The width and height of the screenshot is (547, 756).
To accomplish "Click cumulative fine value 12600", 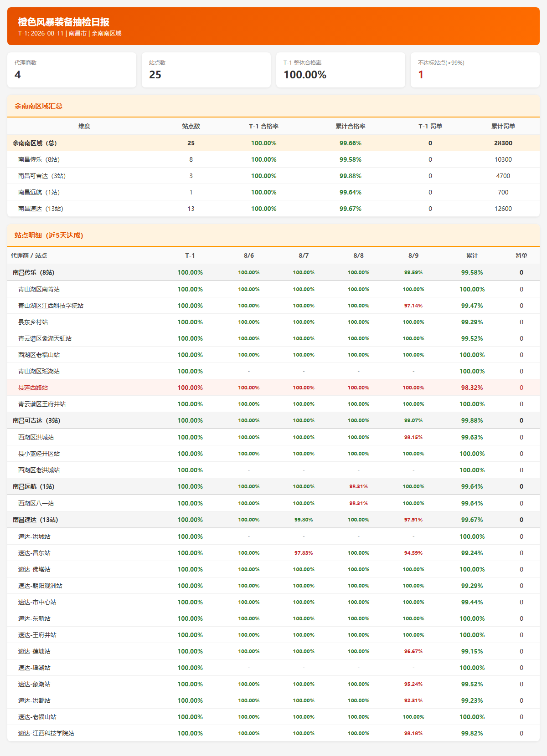I will [x=503, y=209].
